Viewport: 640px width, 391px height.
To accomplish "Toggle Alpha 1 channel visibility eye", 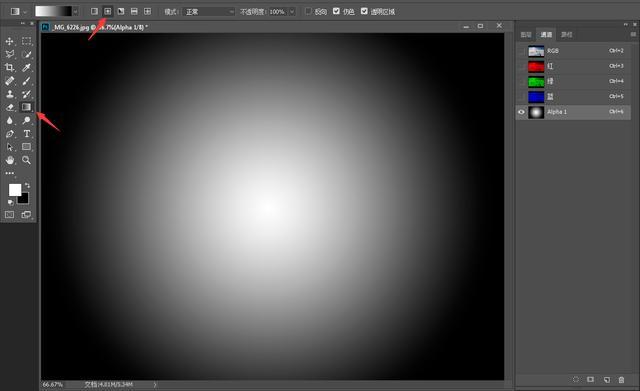I will 521,112.
